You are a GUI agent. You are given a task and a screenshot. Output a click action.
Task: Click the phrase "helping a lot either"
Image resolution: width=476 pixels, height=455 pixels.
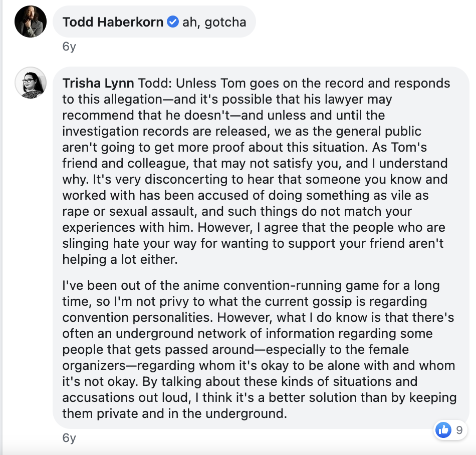click(x=120, y=260)
